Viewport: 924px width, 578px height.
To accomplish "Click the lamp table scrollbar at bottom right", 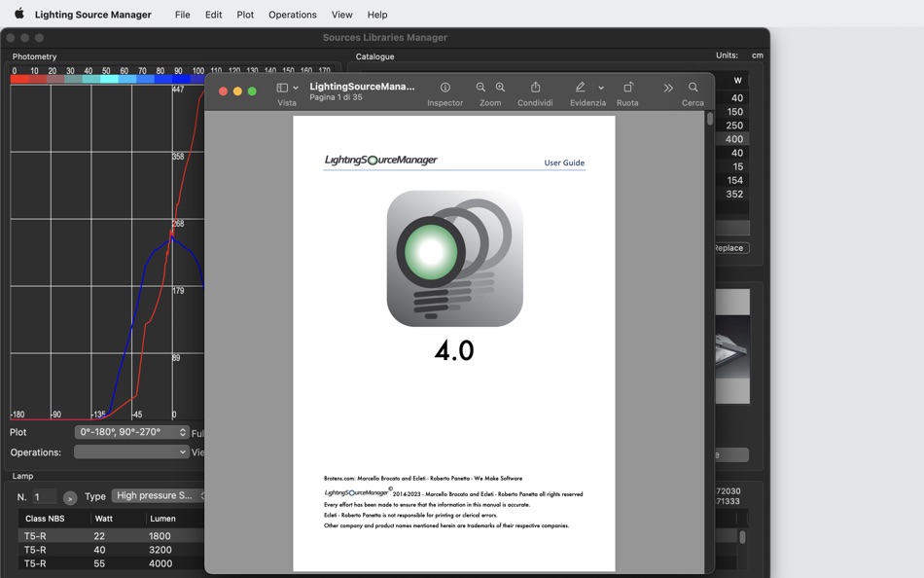I will pos(742,537).
